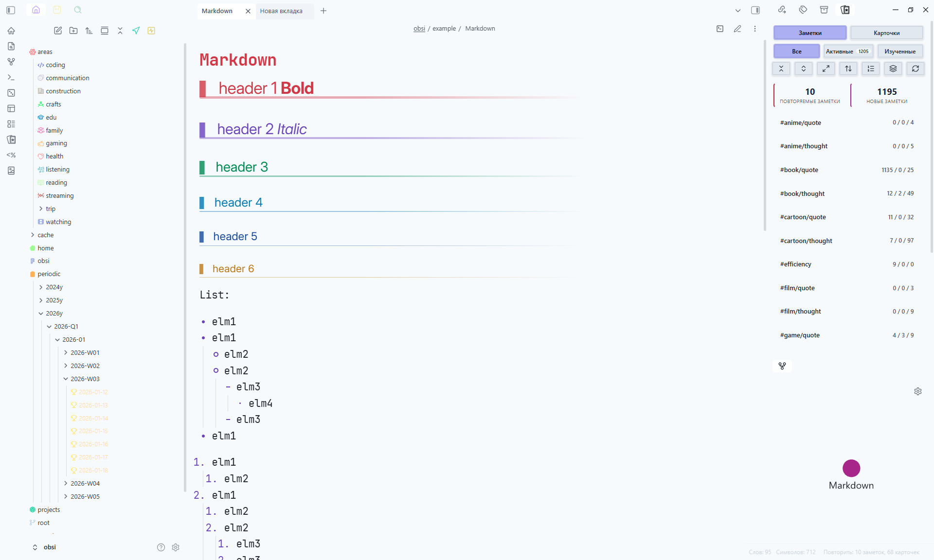Click the terminal icon in note header
Screen dimensions: 934x560
(720, 29)
